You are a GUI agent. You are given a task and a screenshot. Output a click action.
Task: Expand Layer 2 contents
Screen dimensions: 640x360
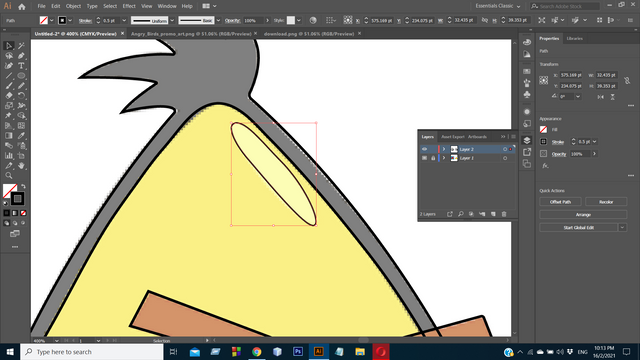click(444, 149)
